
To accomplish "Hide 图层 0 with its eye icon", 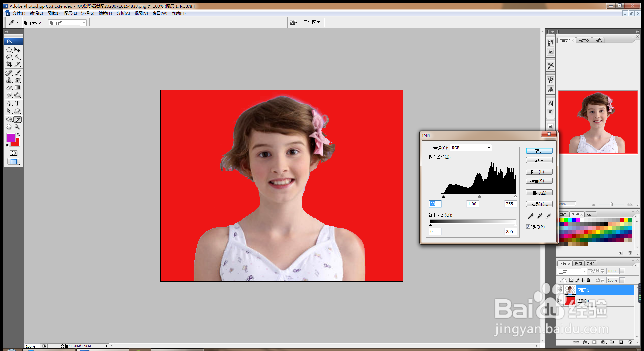I will 560,301.
